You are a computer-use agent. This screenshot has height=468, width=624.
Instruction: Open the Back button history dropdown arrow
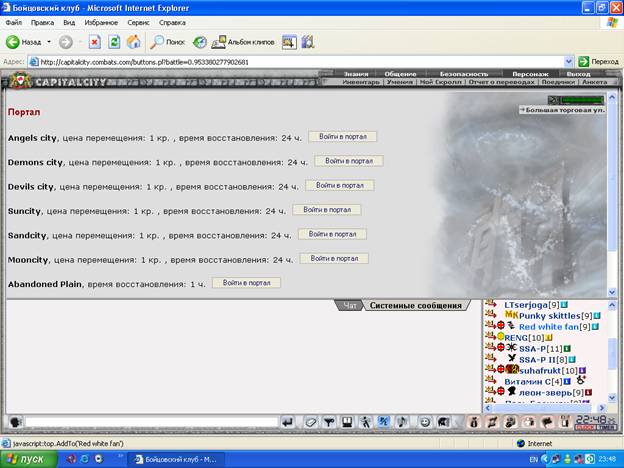coord(49,42)
